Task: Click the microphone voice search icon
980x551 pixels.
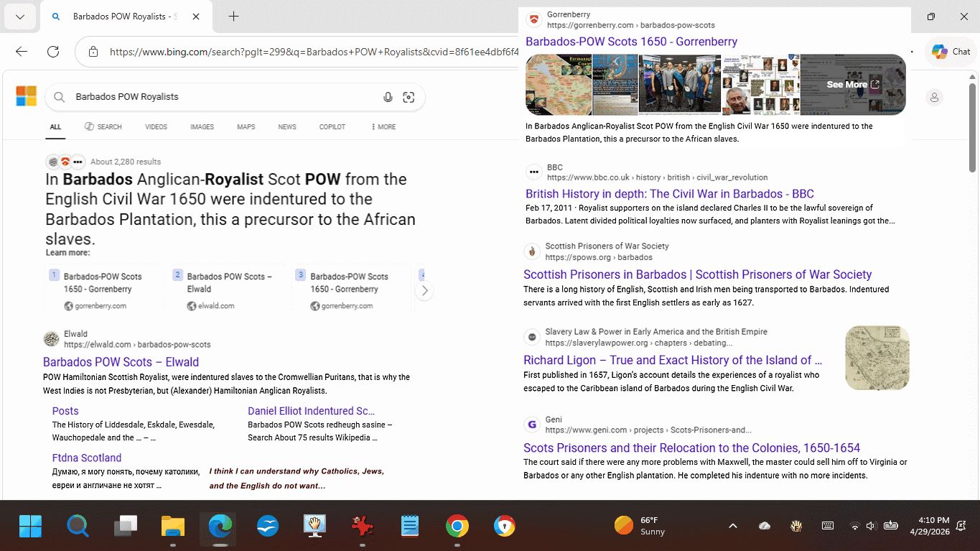Action: (388, 97)
